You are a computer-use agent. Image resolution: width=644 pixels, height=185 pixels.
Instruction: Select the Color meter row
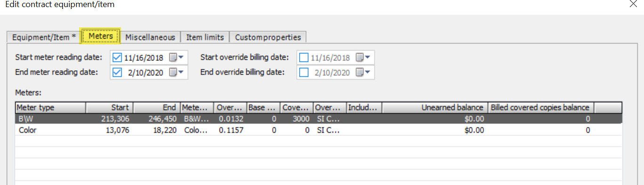point(318,130)
